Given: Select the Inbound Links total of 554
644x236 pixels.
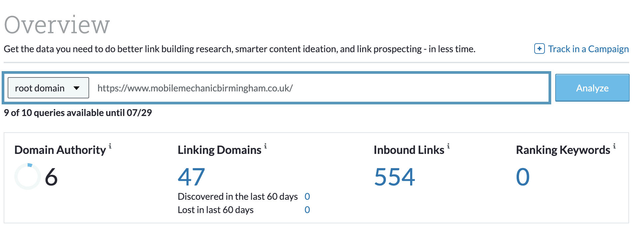Looking at the screenshot, I should coord(395,176).
